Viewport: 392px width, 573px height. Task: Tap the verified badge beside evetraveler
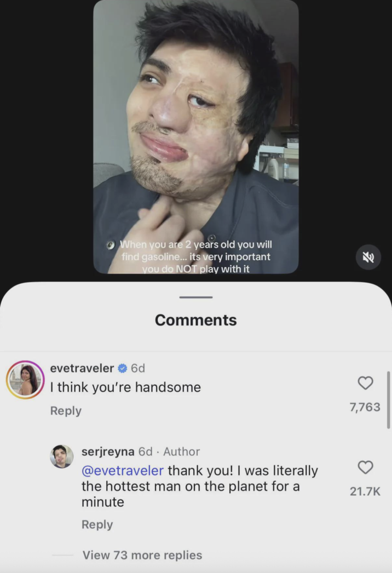coord(121,369)
